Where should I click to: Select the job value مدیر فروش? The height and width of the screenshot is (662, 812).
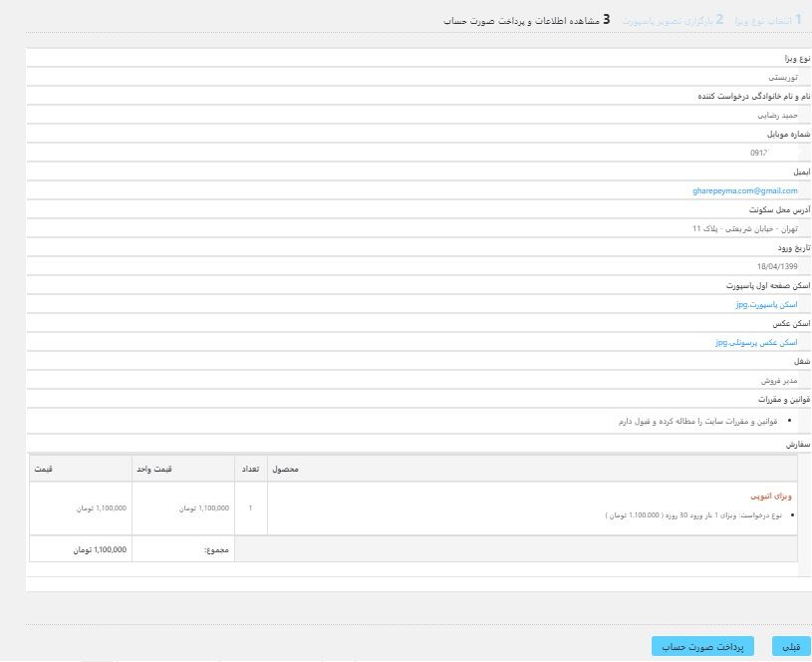[x=779, y=380]
